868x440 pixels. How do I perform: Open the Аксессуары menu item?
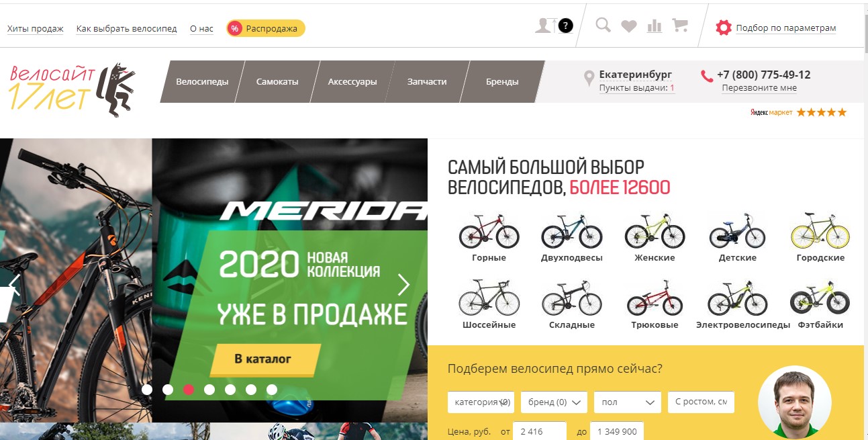pos(352,82)
